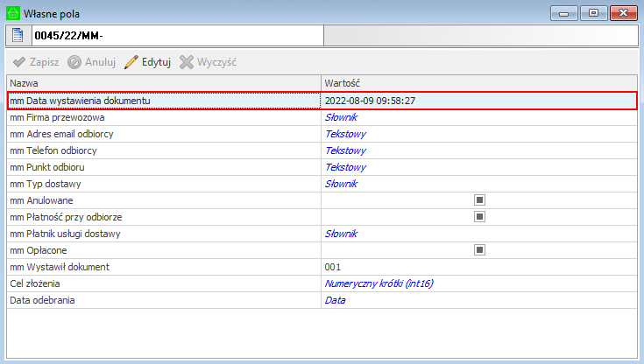Toggle the mm Płatność przy odbiorze checkbox
Viewport: 644px width, 364px height.
(479, 217)
